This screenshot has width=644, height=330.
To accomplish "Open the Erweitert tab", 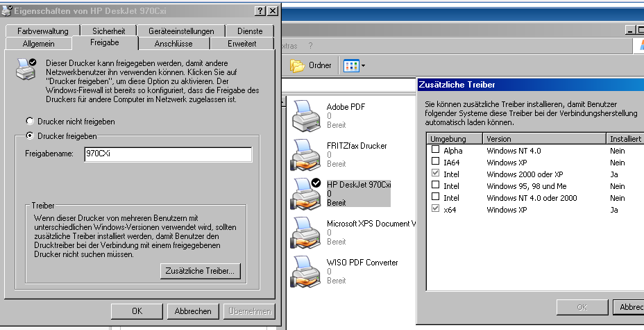I will tap(242, 44).
